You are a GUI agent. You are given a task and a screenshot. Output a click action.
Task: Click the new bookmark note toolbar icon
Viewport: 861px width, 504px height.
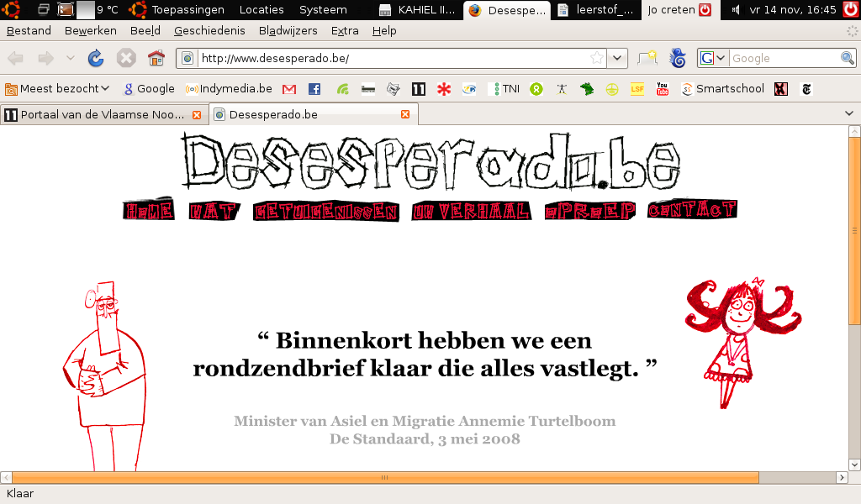point(647,58)
